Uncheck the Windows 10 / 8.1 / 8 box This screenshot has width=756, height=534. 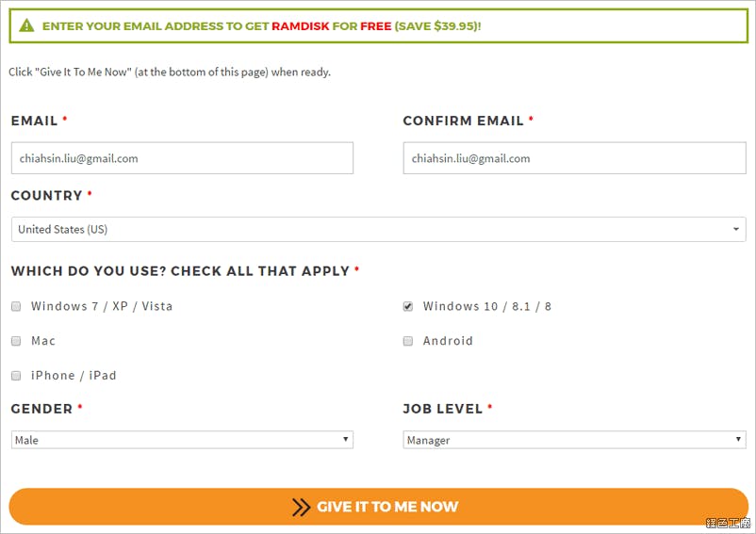point(408,306)
